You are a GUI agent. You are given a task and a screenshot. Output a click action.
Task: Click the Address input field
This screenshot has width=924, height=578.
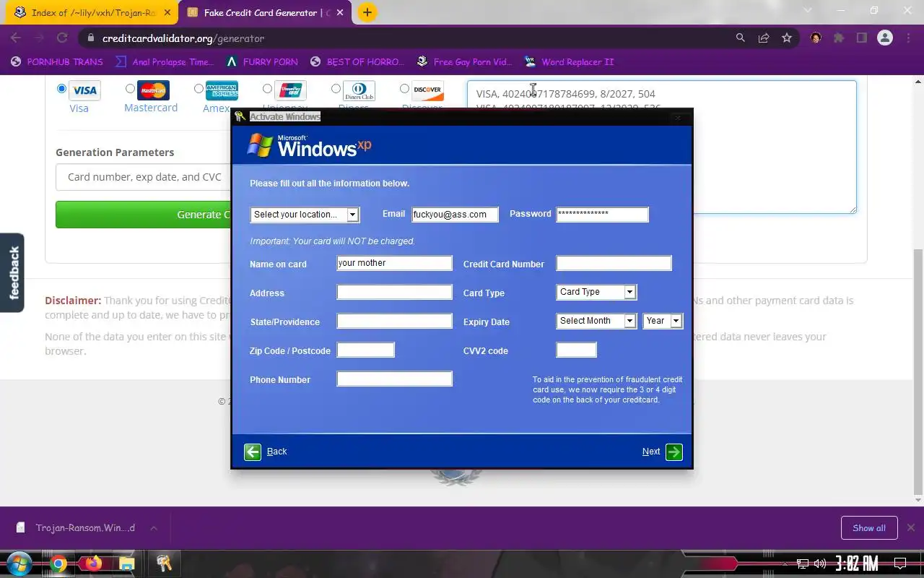pos(394,292)
